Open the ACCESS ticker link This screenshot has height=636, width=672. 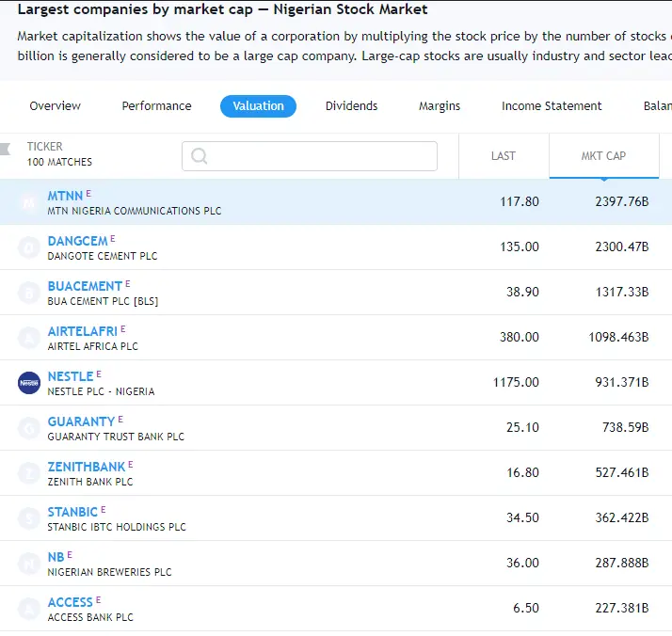tap(70, 602)
